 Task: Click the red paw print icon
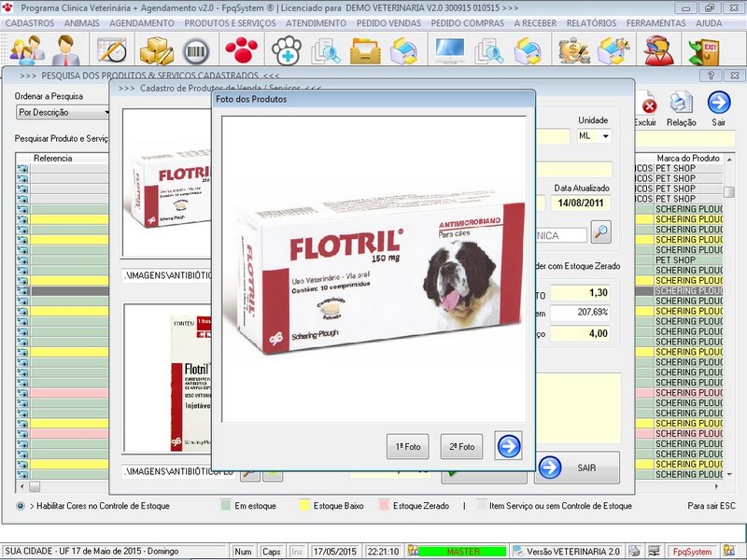(x=241, y=50)
